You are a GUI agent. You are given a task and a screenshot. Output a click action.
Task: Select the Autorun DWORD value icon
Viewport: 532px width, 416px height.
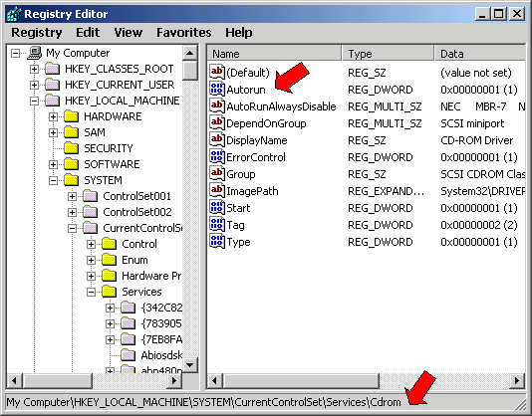[x=217, y=90]
